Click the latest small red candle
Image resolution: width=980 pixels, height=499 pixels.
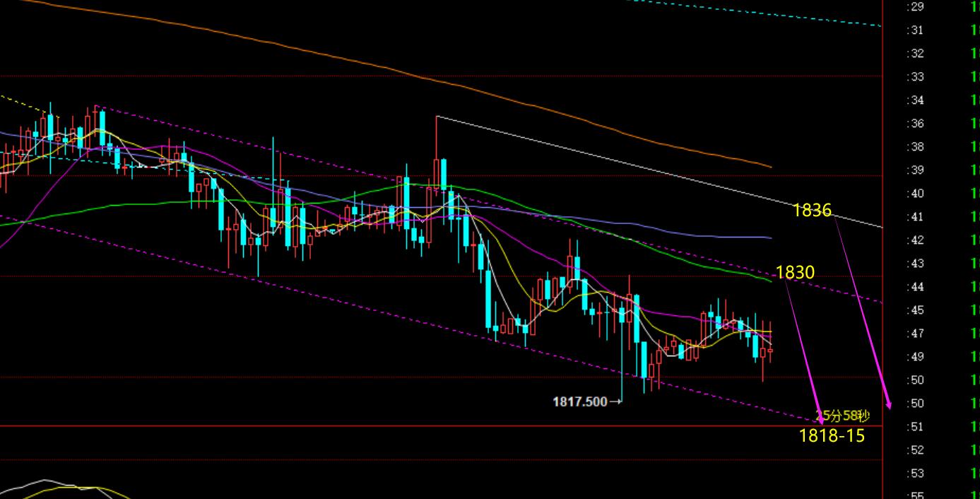(x=770, y=351)
